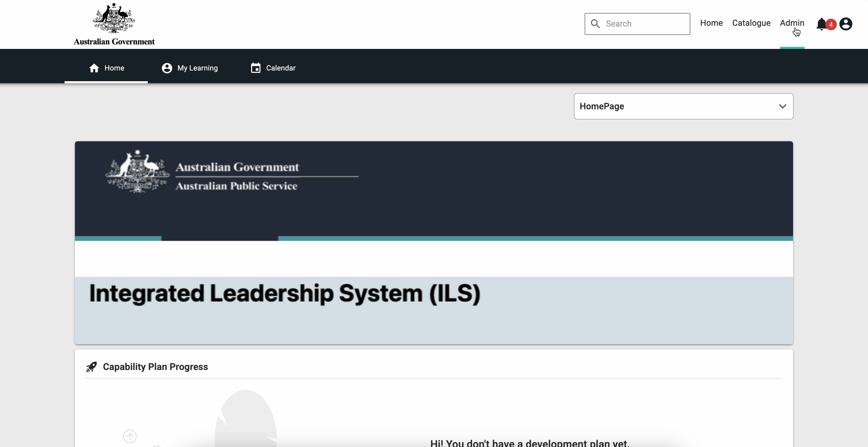Click the search magnifier icon
The height and width of the screenshot is (447, 868).
click(x=595, y=24)
